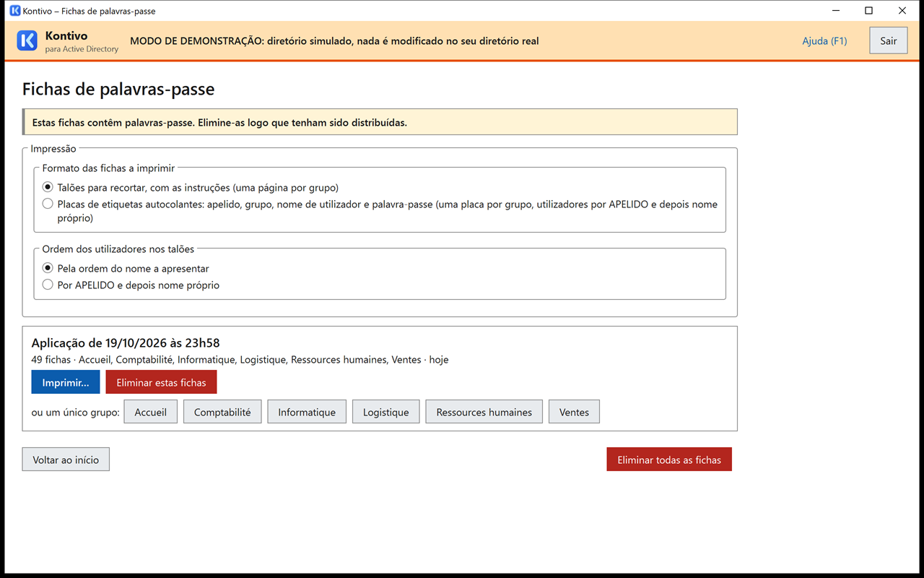Screen dimensions: 924x578
Task: Print only the Comptabilité group
Action: (222, 412)
